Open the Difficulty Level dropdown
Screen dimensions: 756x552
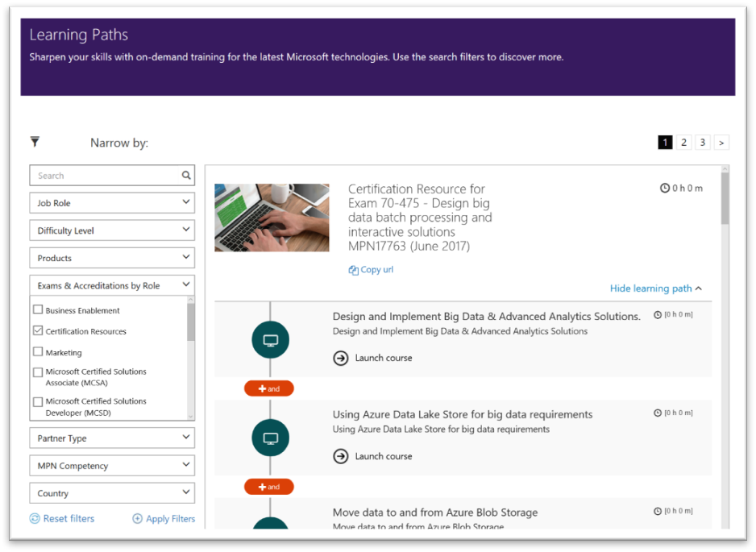(112, 230)
